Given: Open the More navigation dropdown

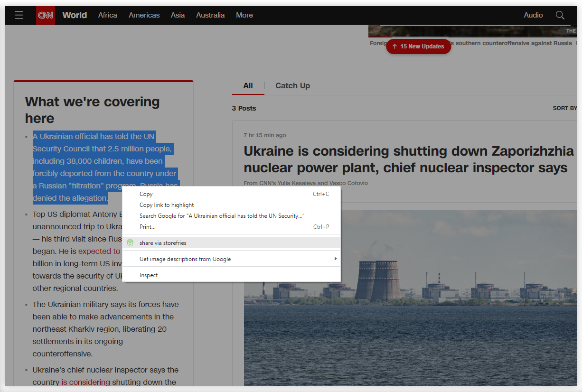Looking at the screenshot, I should pyautogui.click(x=244, y=15).
